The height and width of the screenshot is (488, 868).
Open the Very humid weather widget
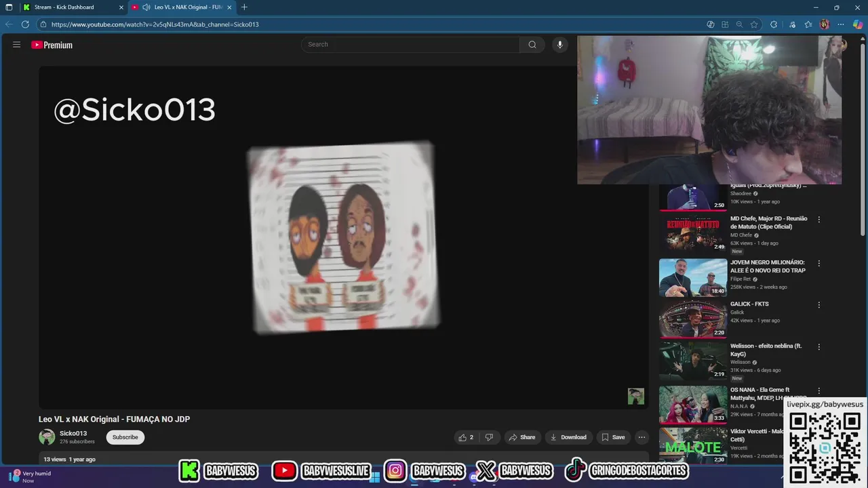coord(31,477)
